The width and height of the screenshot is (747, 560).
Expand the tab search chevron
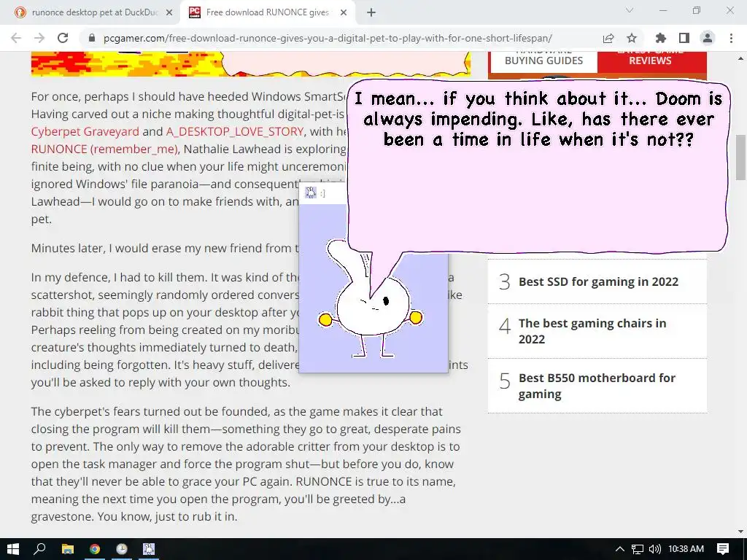(630, 10)
